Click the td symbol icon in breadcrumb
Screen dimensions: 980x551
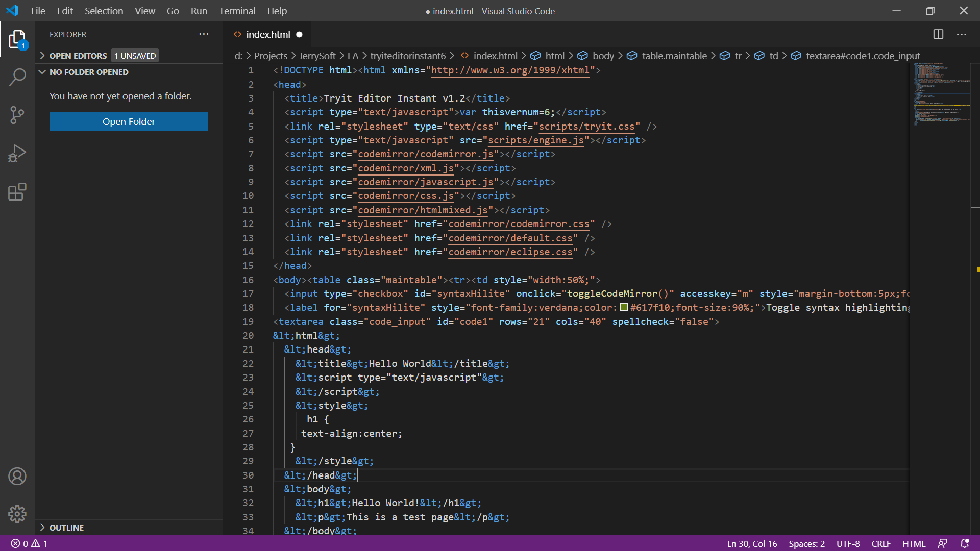pyautogui.click(x=759, y=56)
